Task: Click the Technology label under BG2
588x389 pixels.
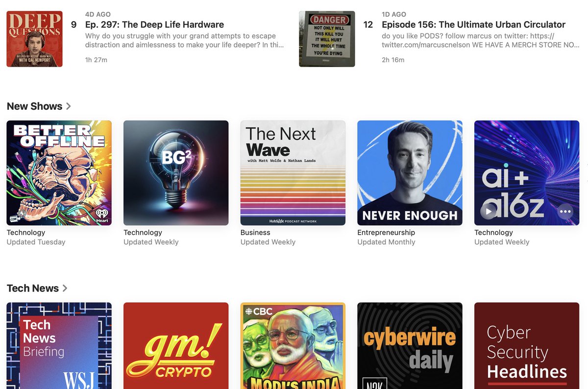Action: tap(143, 233)
